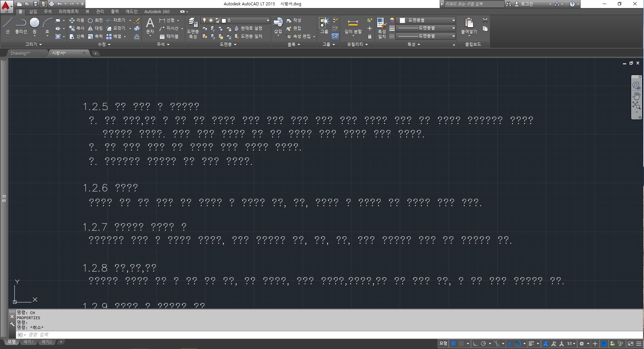The width and height of the screenshot is (644, 349).
Task: Click the 문자 (Text) tool
Action: click(x=150, y=26)
